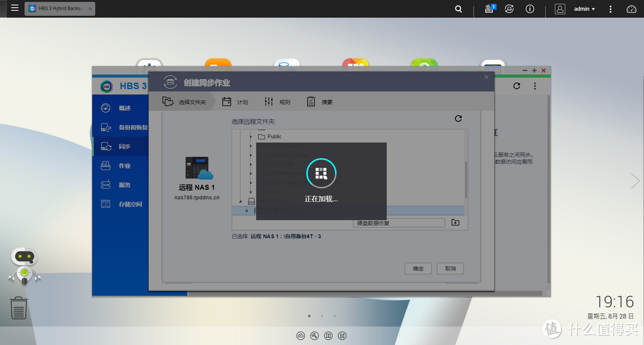Click the sync job icon in dialog title
Image resolution: width=644 pixels, height=345 pixels.
170,82
